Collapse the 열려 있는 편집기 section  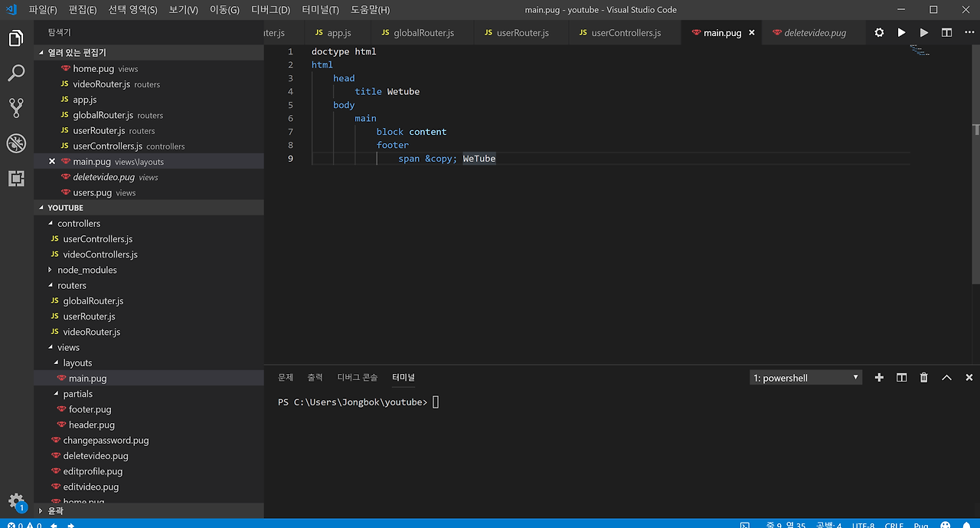(77, 53)
